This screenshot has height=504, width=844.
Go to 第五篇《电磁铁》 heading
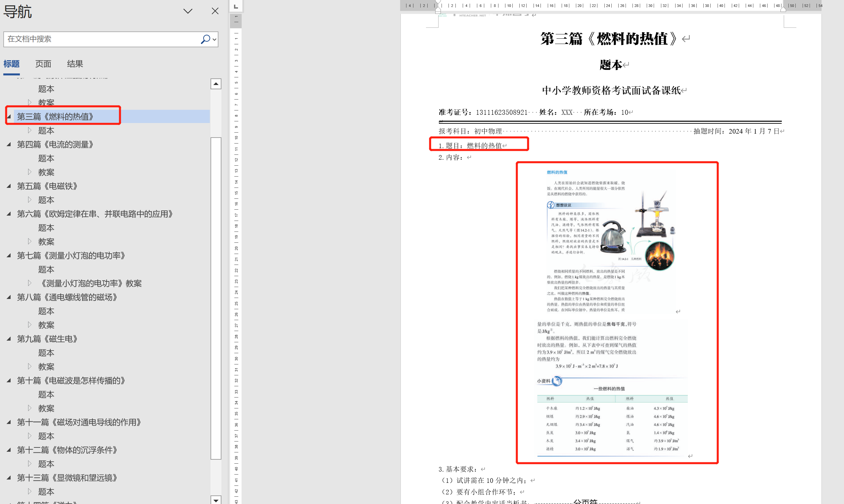(x=47, y=186)
